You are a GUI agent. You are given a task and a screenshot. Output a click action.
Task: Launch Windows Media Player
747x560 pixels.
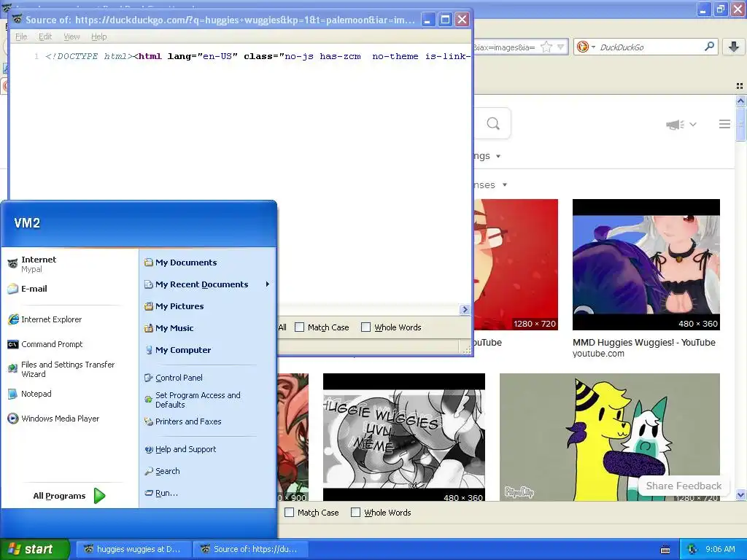53,419
